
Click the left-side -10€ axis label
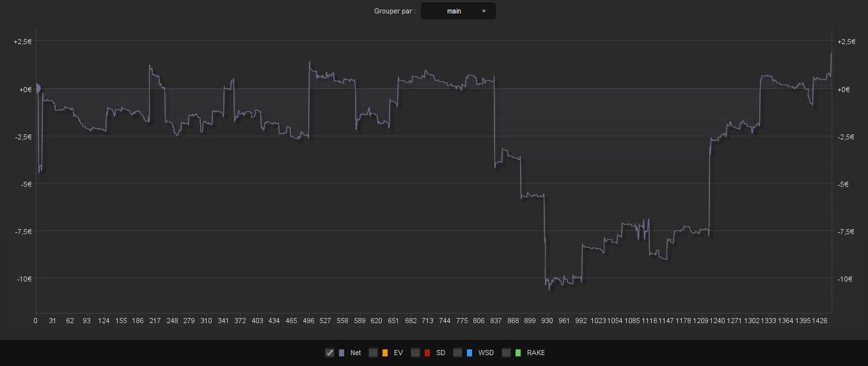point(23,278)
